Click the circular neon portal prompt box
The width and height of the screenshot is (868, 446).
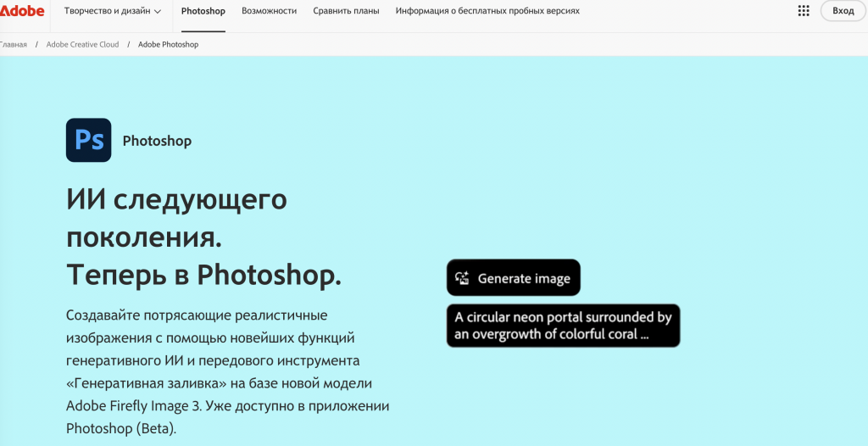563,326
